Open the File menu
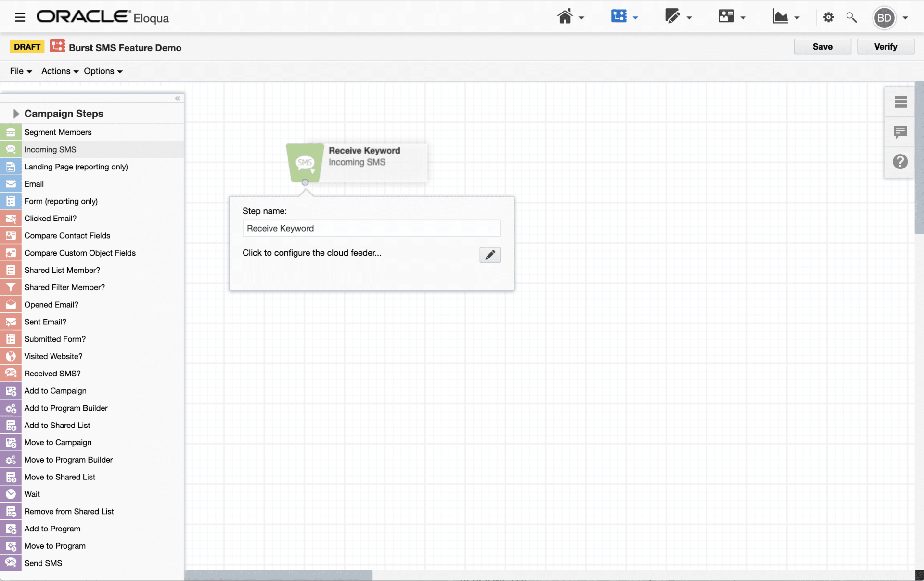924x581 pixels. point(17,71)
